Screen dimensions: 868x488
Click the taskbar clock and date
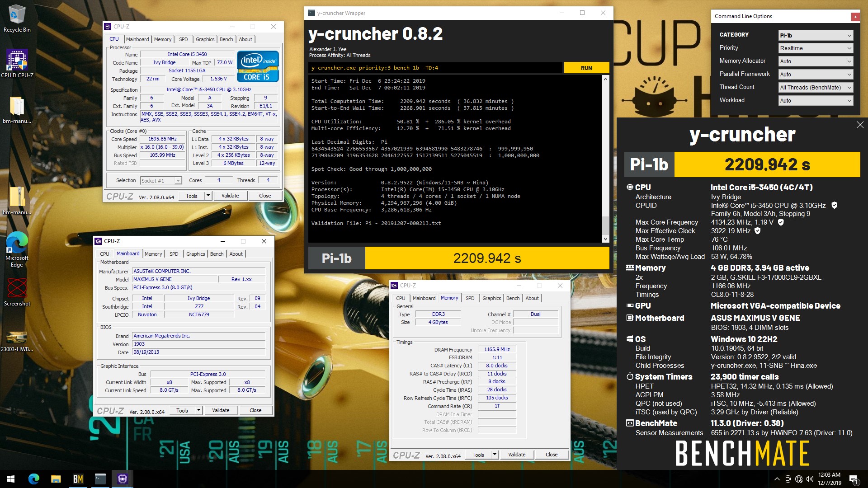[x=830, y=479]
